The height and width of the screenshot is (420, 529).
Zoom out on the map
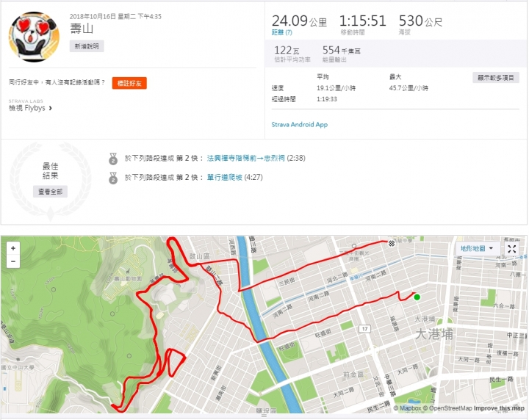coord(13,261)
